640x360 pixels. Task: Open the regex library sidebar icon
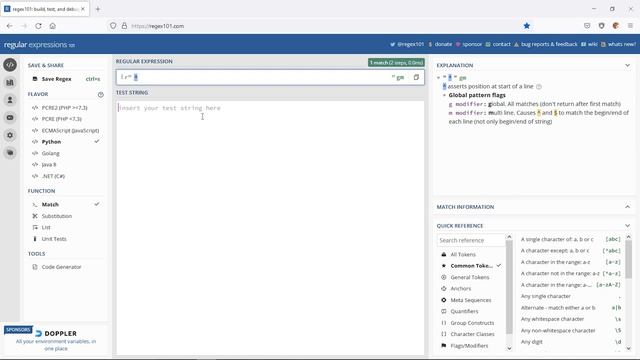[10, 82]
